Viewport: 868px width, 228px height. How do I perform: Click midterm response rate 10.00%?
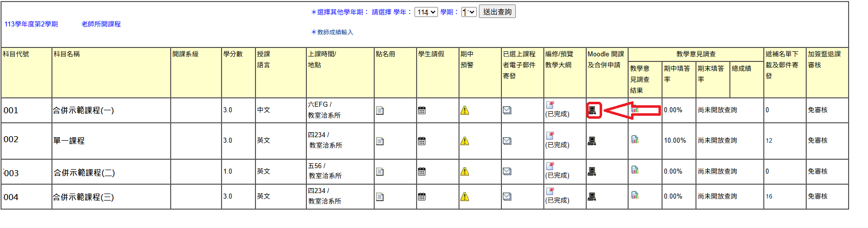pos(675,141)
